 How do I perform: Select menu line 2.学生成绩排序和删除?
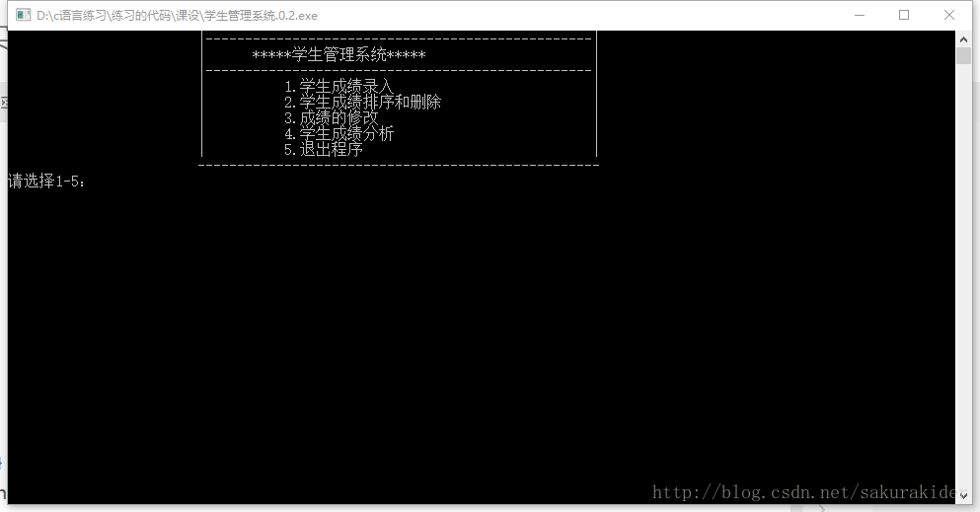pos(362,102)
